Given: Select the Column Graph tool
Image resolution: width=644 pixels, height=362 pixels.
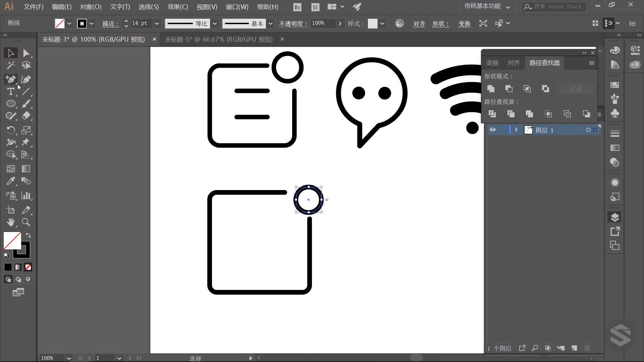Looking at the screenshot, I should click(26, 196).
